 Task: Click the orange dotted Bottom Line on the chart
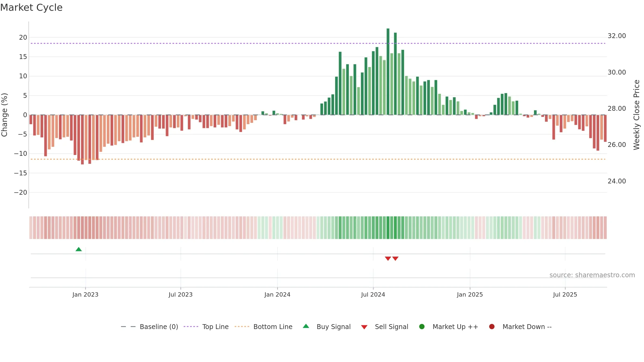[x=318, y=159]
